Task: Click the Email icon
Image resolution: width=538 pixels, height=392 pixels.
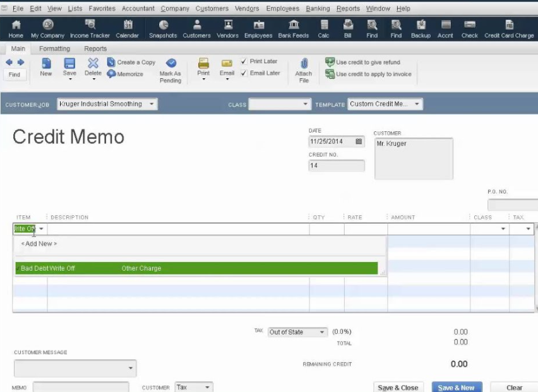Action: (227, 67)
